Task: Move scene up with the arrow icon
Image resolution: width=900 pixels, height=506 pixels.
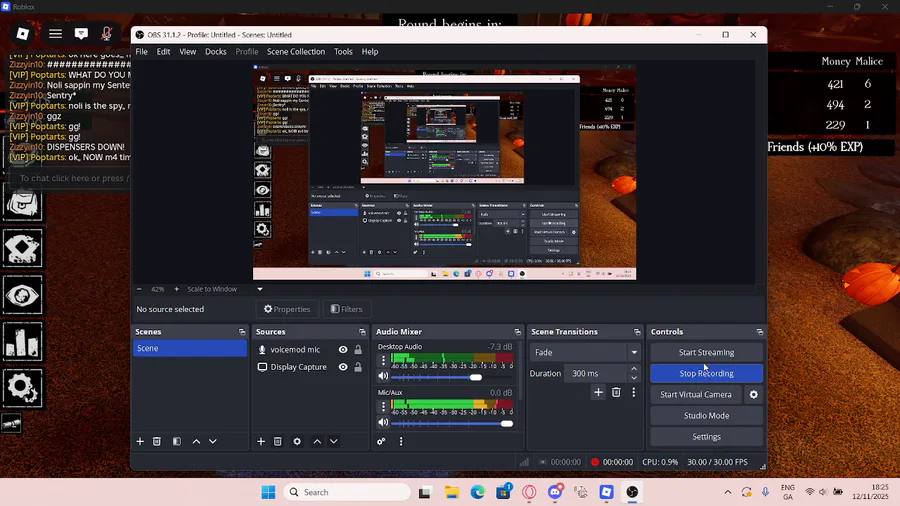Action: pyautogui.click(x=196, y=441)
